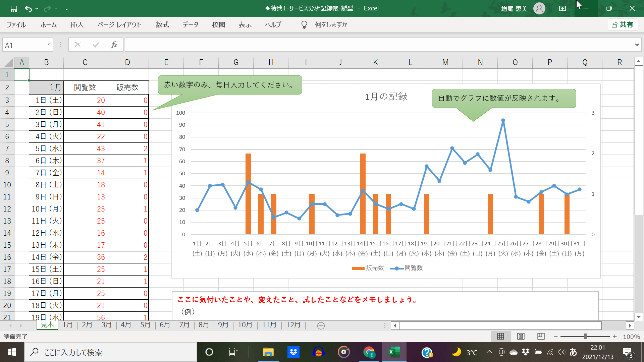Click the cell with value 43
The width and height of the screenshot is (644, 362).
[85, 148]
